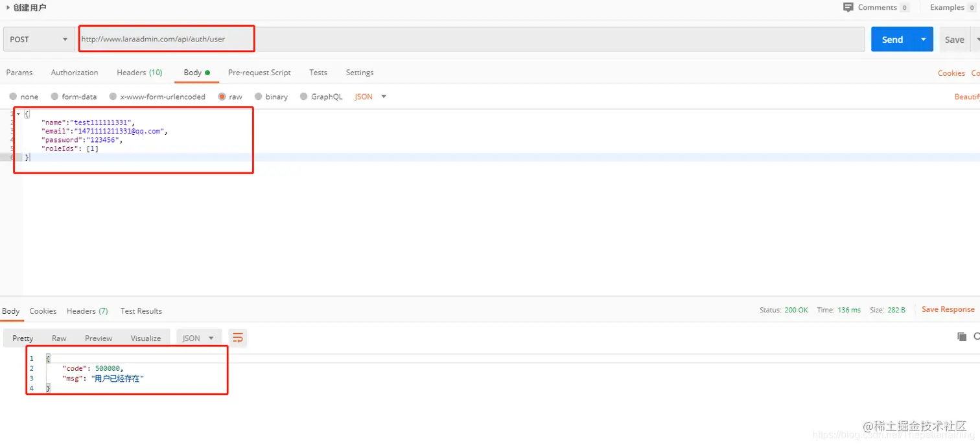This screenshot has height=446, width=980.
Task: Click the blue Send button
Action: point(892,40)
